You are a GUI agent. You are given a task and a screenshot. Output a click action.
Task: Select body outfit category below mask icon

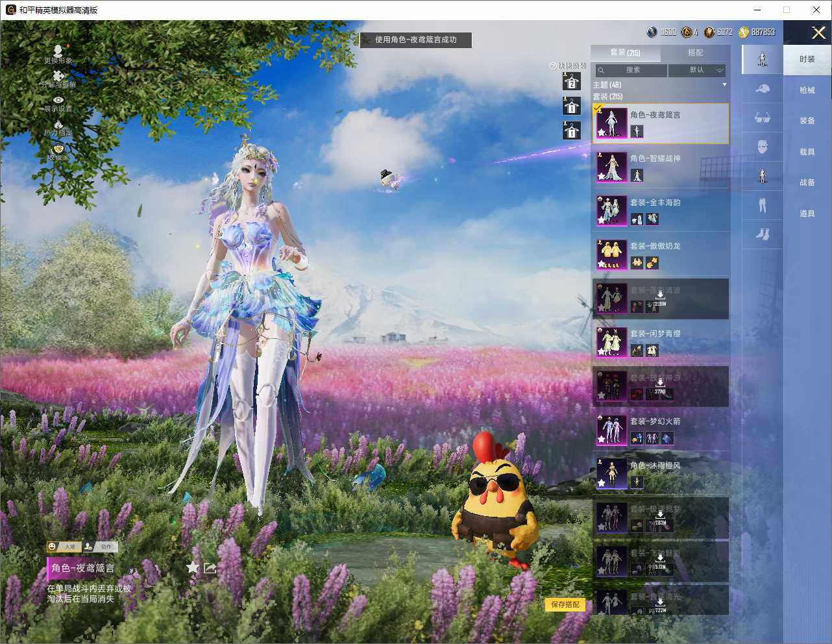point(762,176)
